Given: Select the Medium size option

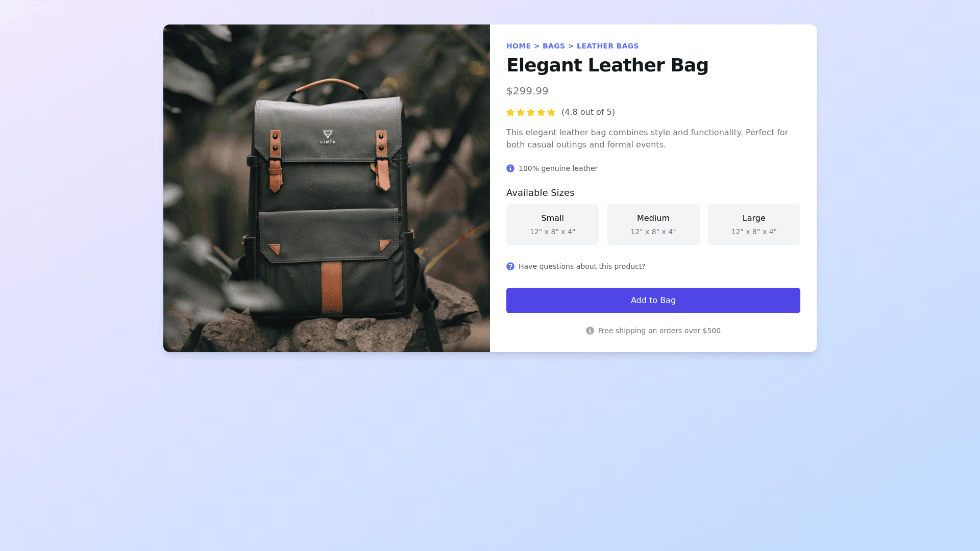Looking at the screenshot, I should pos(653,224).
